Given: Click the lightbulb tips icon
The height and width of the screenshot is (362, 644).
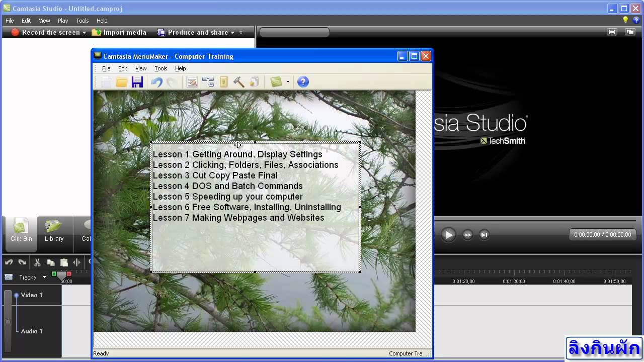Looking at the screenshot, I should click(x=625, y=20).
